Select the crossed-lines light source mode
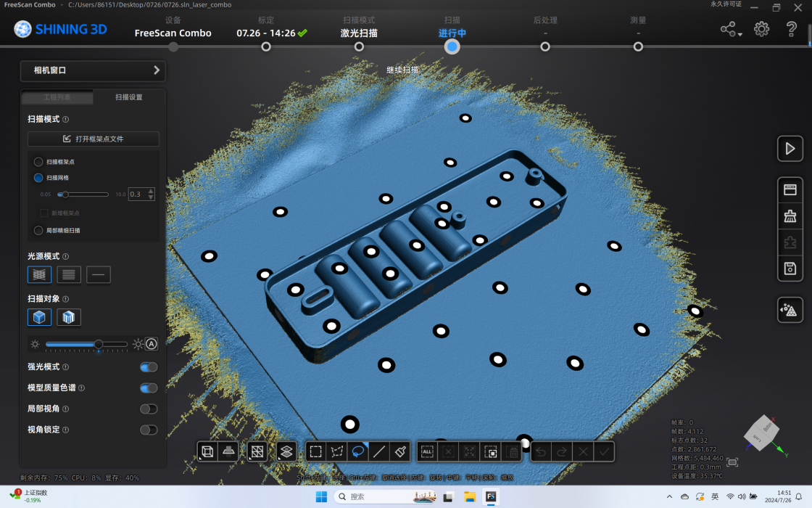This screenshot has height=508, width=812. pyautogui.click(x=39, y=274)
